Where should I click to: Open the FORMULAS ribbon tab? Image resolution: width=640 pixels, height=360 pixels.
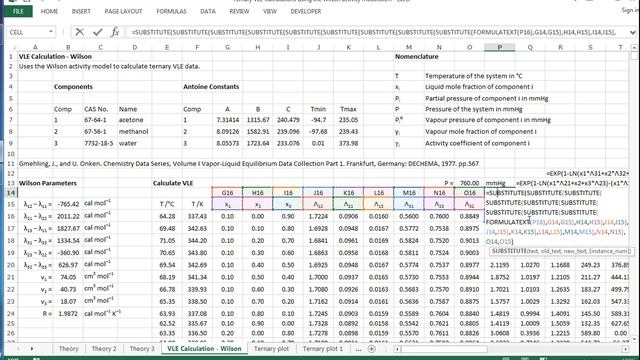[x=171, y=11]
